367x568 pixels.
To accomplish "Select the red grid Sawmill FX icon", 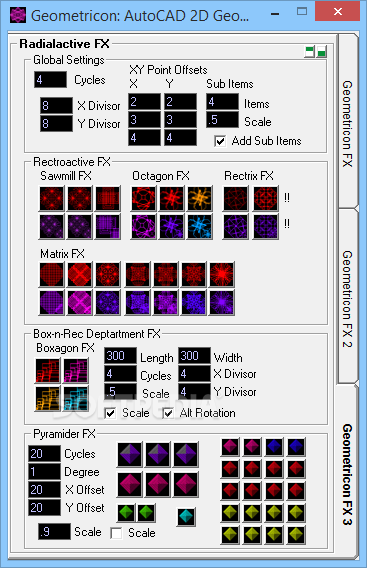I will (x=108, y=199).
